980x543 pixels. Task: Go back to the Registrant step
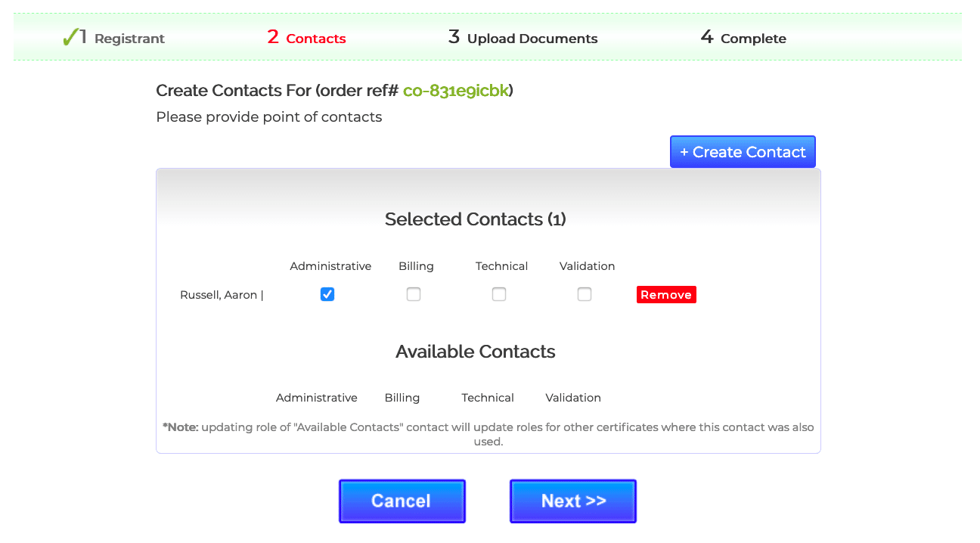pos(129,39)
